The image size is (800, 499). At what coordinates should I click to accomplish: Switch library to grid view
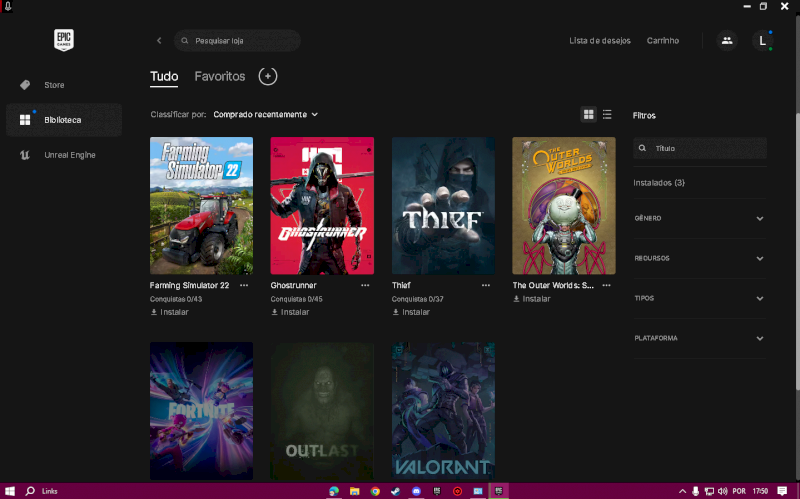pos(589,114)
